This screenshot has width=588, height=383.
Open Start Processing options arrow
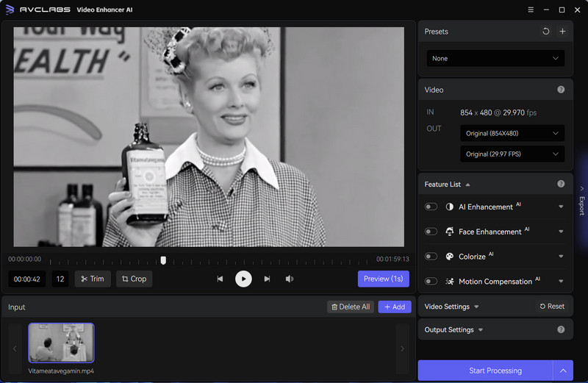563,371
